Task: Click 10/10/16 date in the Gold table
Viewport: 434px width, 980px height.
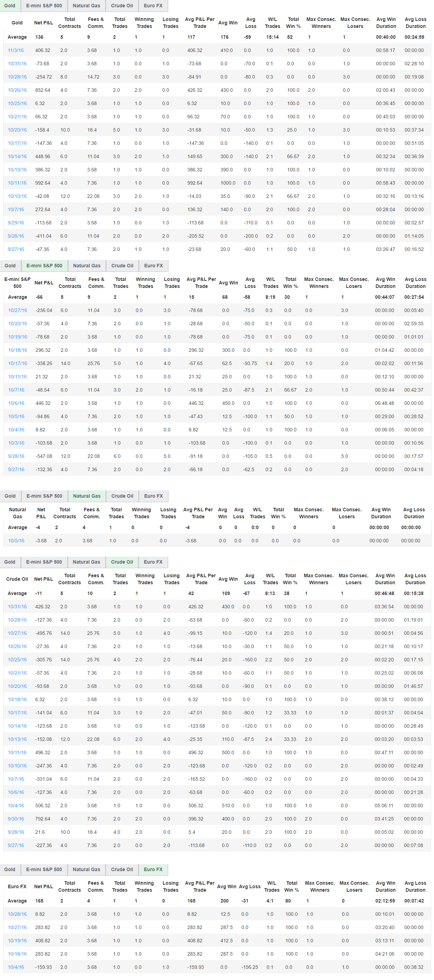Action: coord(17,196)
